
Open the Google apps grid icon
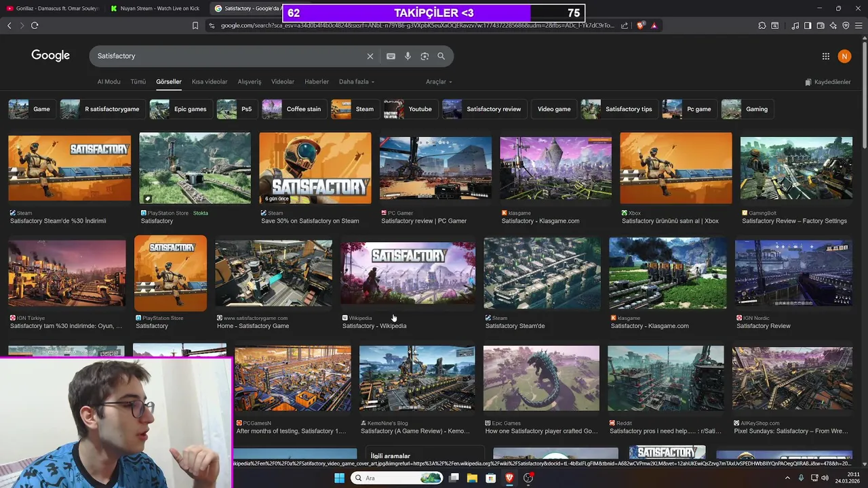pos(825,56)
